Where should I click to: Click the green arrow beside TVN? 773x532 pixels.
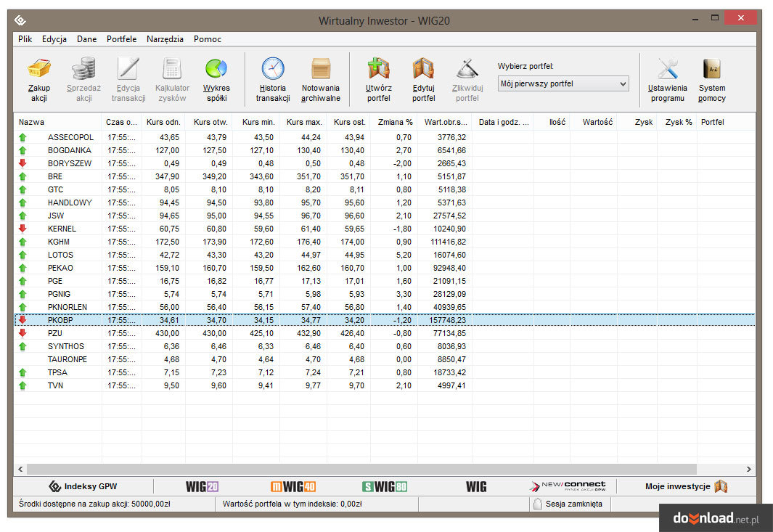tap(23, 385)
